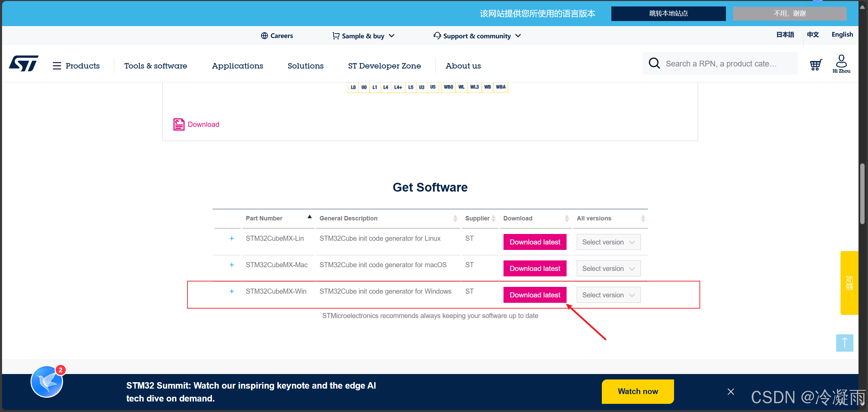Image resolution: width=868 pixels, height=412 pixels.
Task: Click the pink Download link text
Action: coord(203,124)
